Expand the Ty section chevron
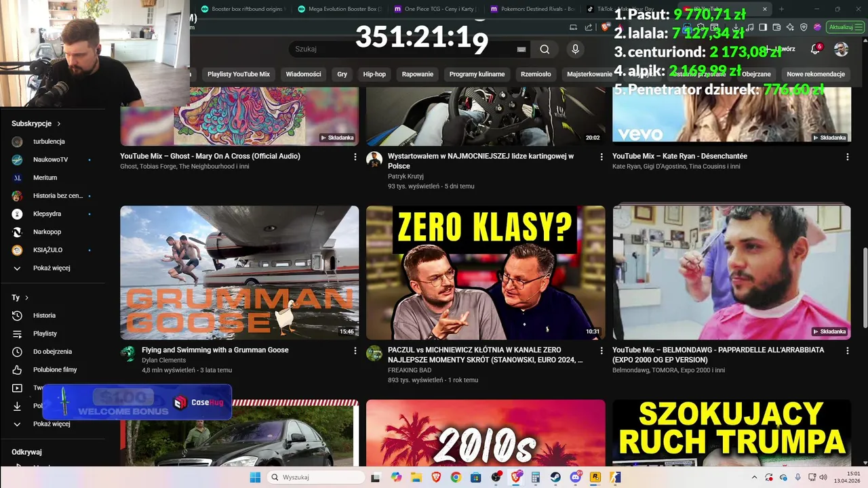The image size is (868, 488). coord(26,298)
